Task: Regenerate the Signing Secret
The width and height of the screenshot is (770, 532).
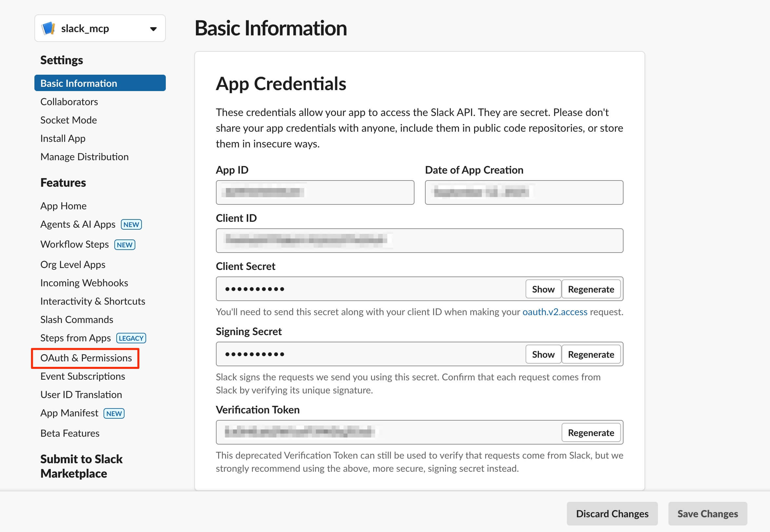Action: point(591,354)
